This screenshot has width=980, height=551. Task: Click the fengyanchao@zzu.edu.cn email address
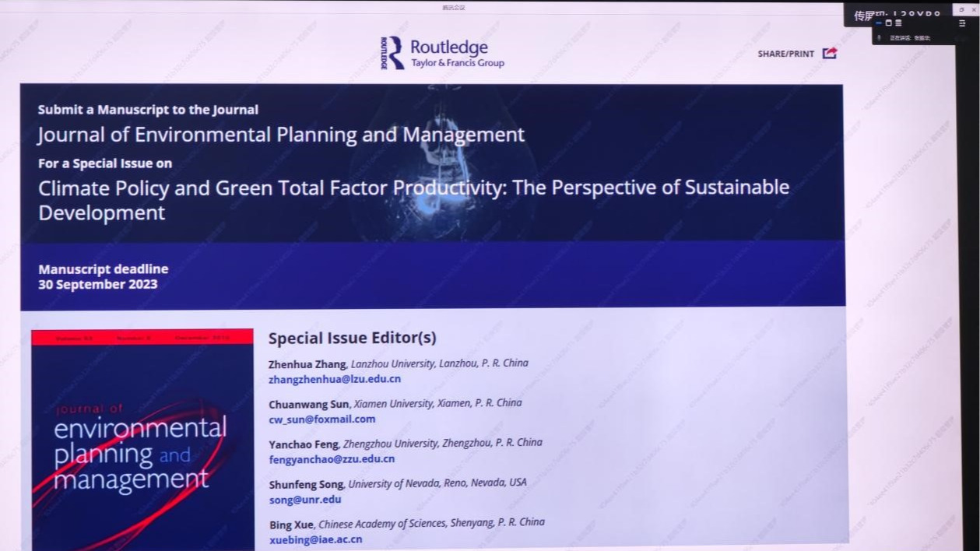coord(332,458)
